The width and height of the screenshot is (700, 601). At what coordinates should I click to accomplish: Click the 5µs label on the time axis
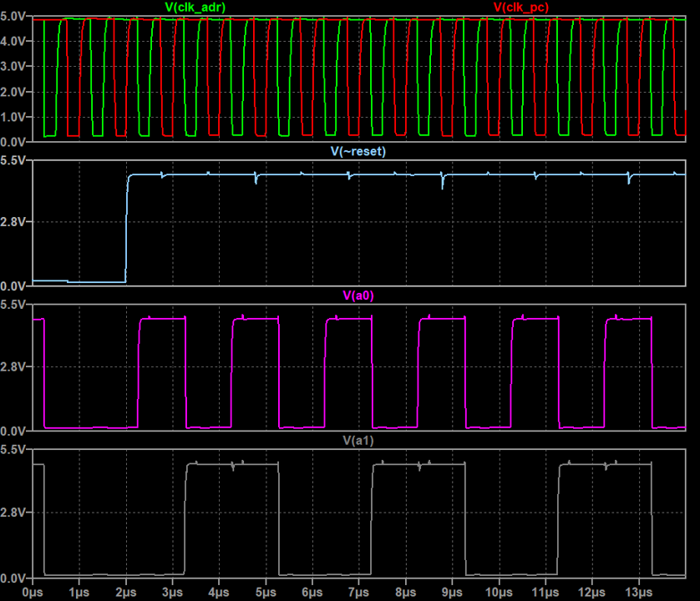pyautogui.click(x=266, y=592)
